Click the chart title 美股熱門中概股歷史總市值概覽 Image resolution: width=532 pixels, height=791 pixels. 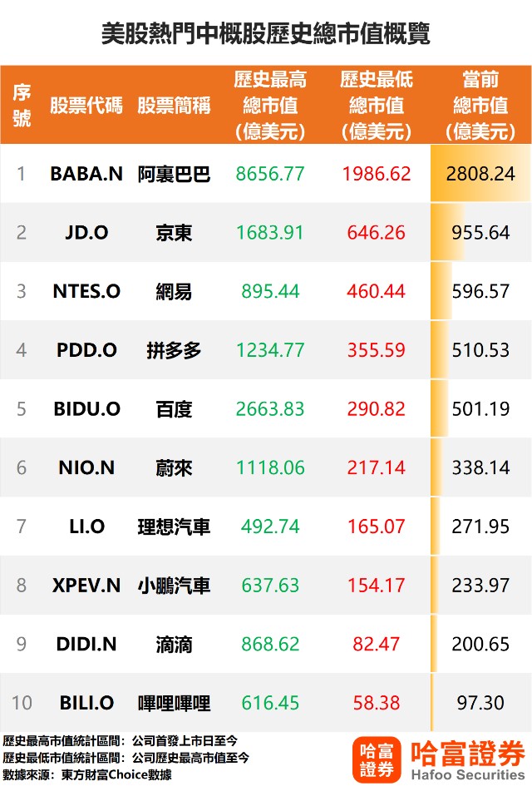[266, 34]
